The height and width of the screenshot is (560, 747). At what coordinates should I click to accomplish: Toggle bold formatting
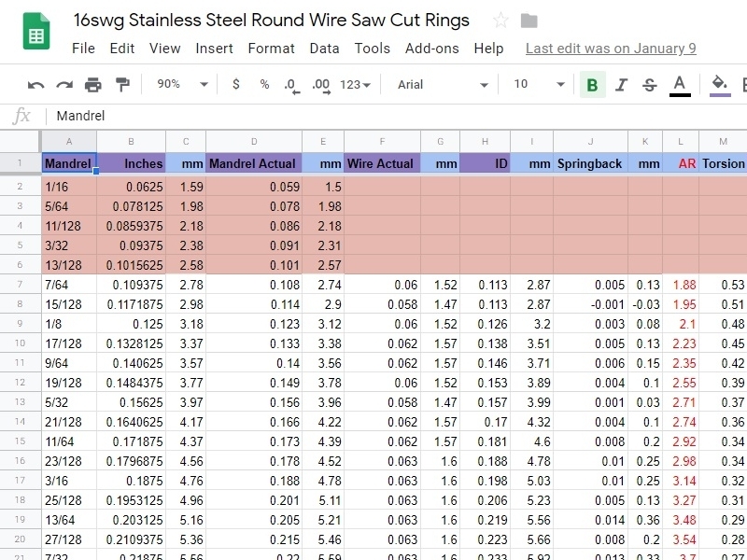[x=592, y=85]
